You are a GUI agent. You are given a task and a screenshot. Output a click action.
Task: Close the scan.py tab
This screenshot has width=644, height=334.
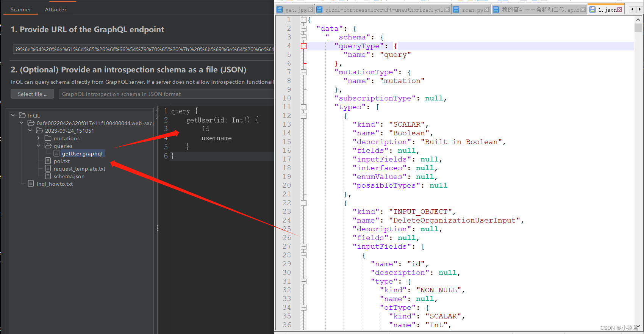pyautogui.click(x=487, y=9)
